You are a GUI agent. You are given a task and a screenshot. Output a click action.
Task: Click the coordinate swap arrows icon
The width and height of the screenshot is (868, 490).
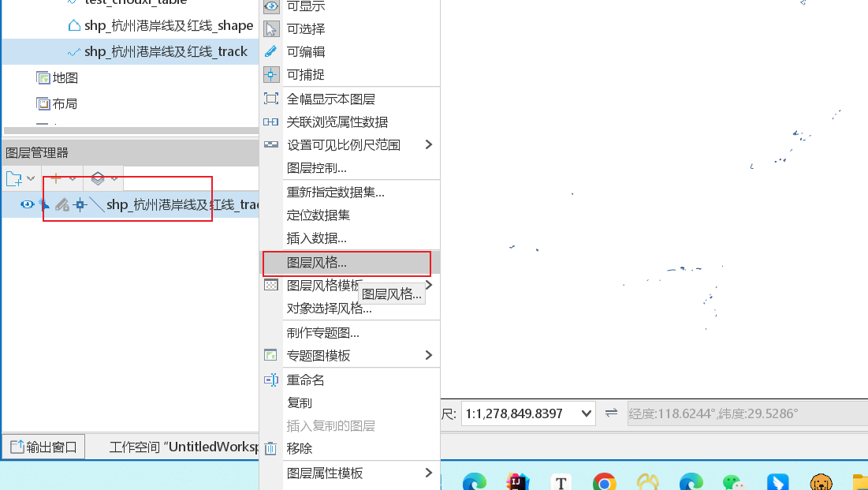tap(611, 413)
